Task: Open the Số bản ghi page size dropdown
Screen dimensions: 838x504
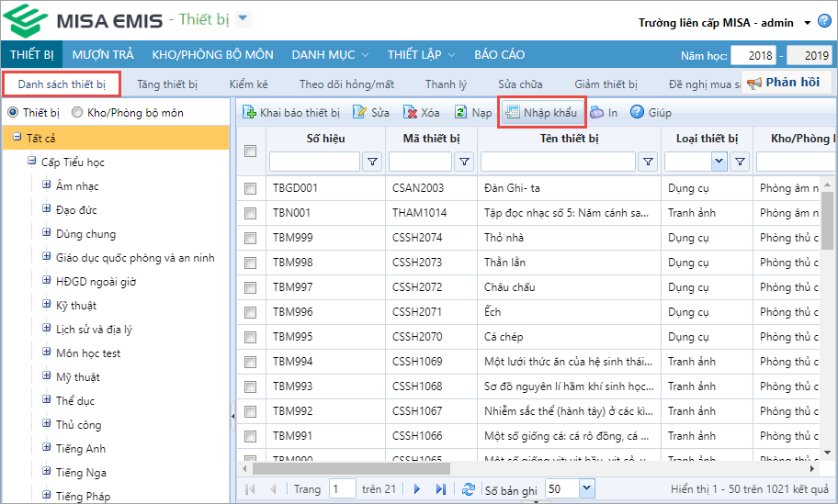Action: coord(586,488)
